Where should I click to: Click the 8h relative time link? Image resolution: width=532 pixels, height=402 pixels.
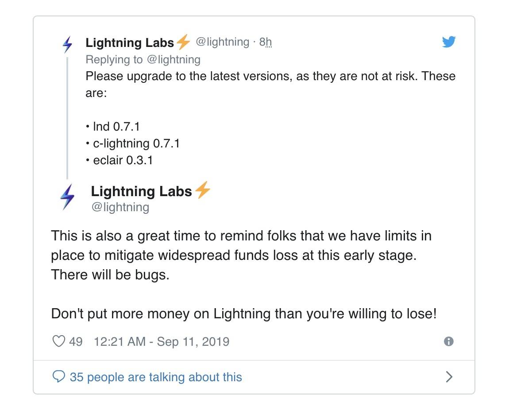click(x=265, y=42)
